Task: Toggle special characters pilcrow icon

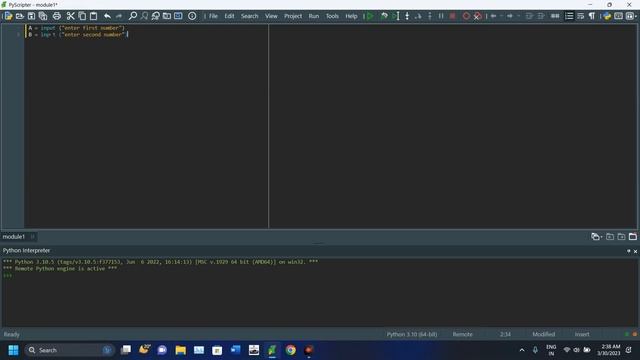Action: click(592, 16)
